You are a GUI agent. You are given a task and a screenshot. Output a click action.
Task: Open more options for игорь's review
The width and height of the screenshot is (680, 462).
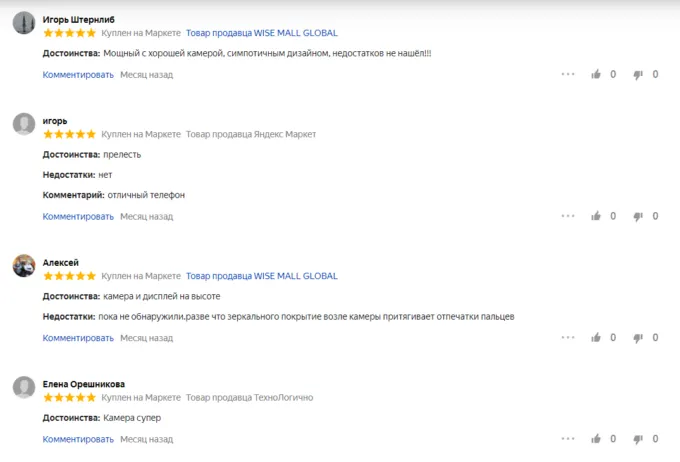(x=568, y=216)
